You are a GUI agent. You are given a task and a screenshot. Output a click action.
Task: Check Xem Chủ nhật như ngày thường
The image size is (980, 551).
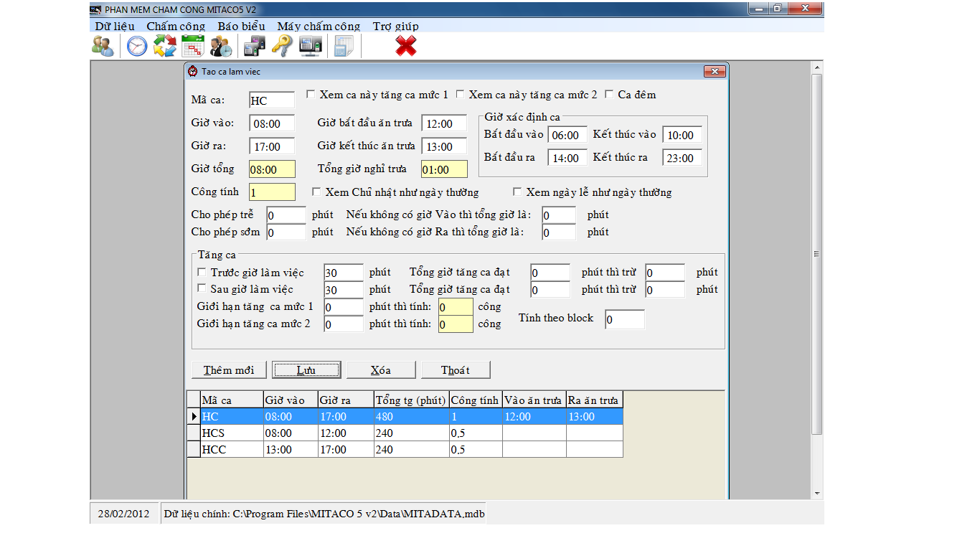[316, 192]
